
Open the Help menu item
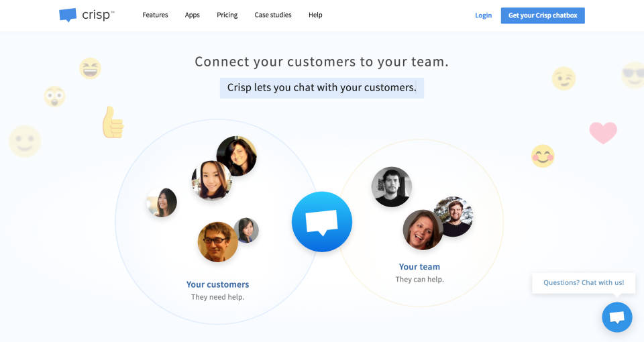(x=315, y=15)
